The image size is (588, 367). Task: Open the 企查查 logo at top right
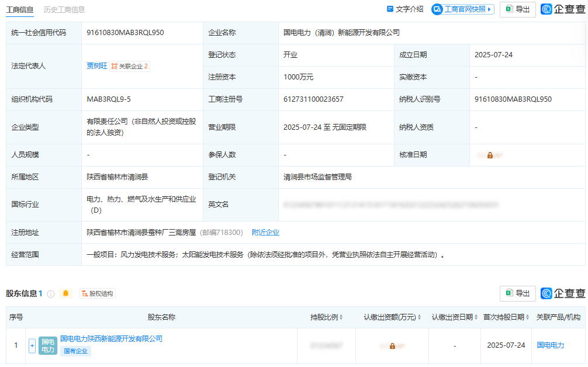click(547, 9)
